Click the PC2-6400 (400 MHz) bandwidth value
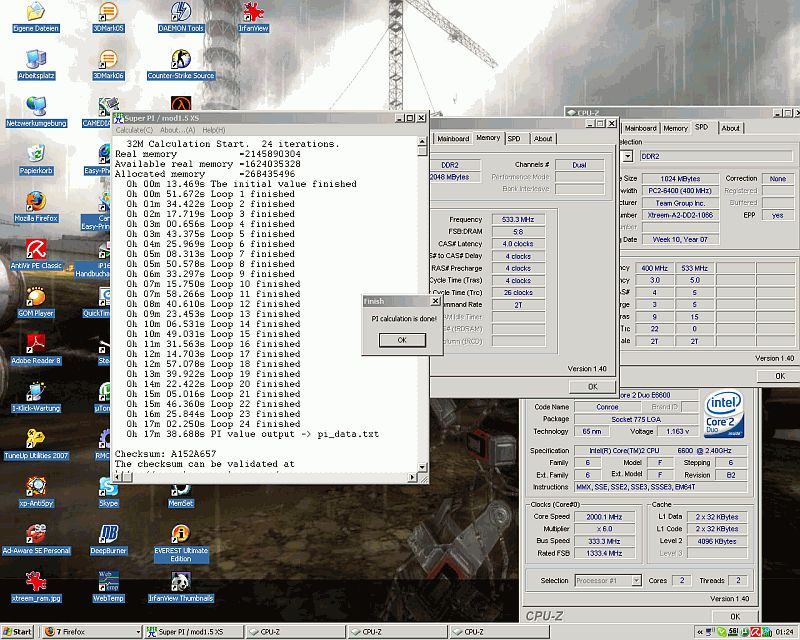The image size is (800, 640). (680, 190)
